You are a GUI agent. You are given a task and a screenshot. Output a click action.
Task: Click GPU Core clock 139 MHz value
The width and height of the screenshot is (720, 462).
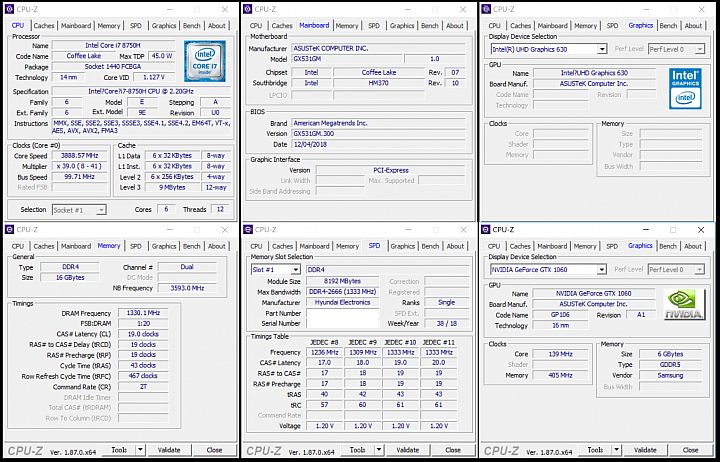pyautogui.click(x=560, y=354)
